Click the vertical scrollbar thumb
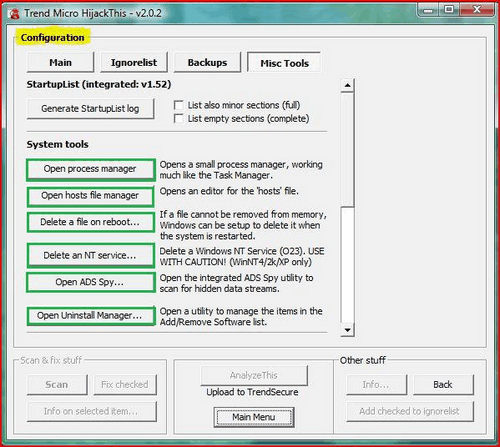500x447 pixels. [347, 149]
